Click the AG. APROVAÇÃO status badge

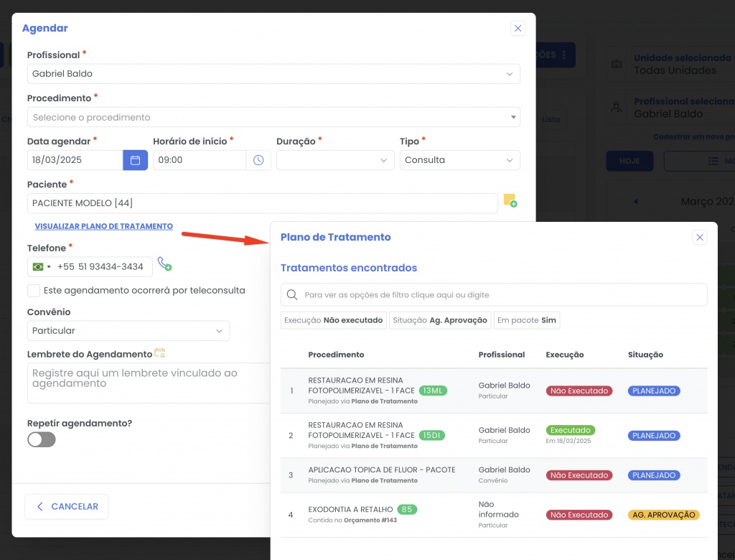(663, 515)
